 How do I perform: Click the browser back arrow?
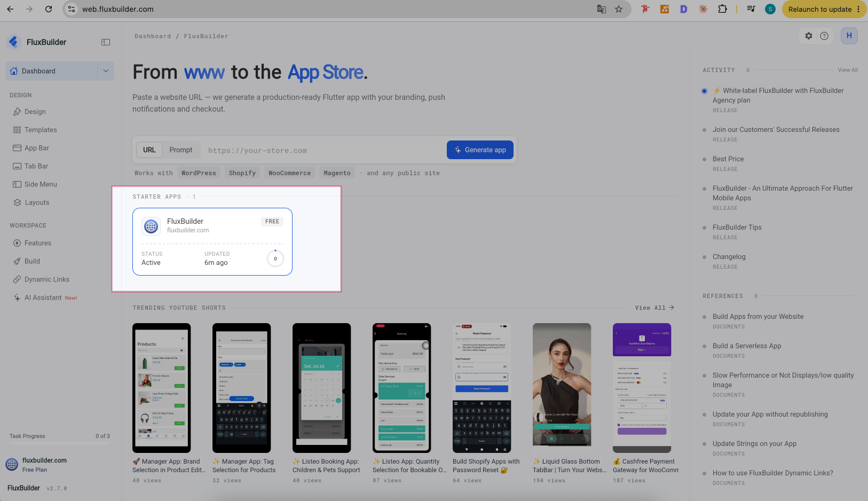pyautogui.click(x=10, y=9)
